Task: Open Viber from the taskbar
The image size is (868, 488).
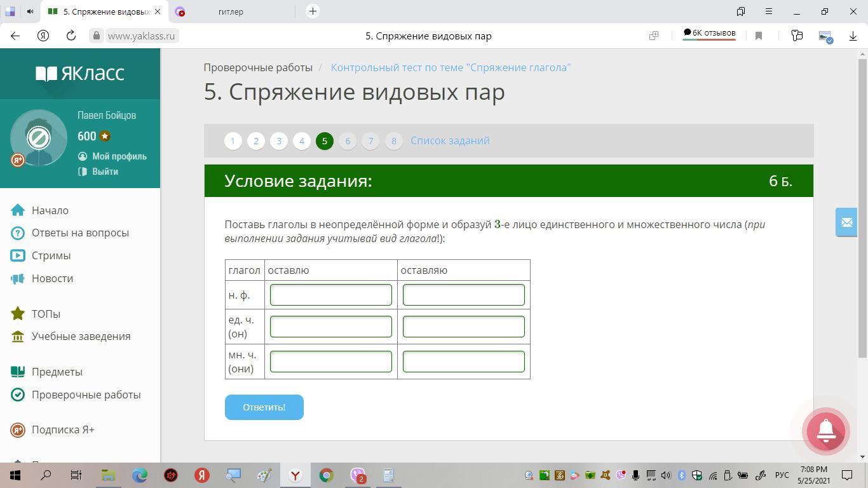Action: click(x=358, y=475)
